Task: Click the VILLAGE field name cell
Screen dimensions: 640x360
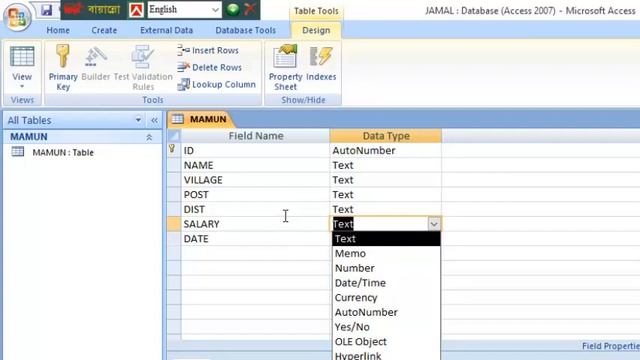Action: click(256, 180)
